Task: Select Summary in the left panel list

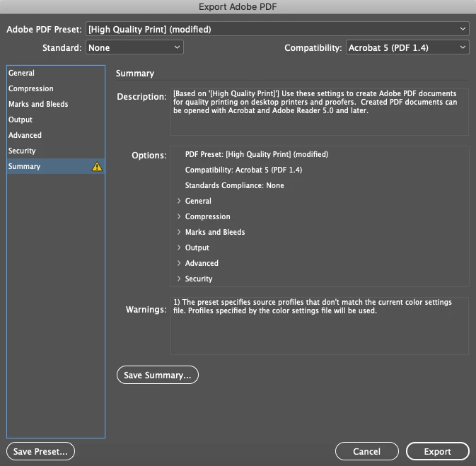Action: [x=56, y=166]
